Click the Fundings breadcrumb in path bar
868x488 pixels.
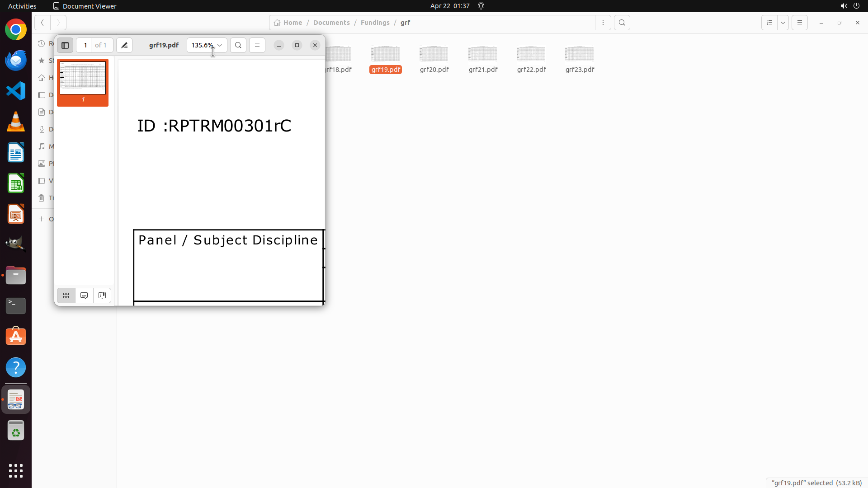coord(375,23)
